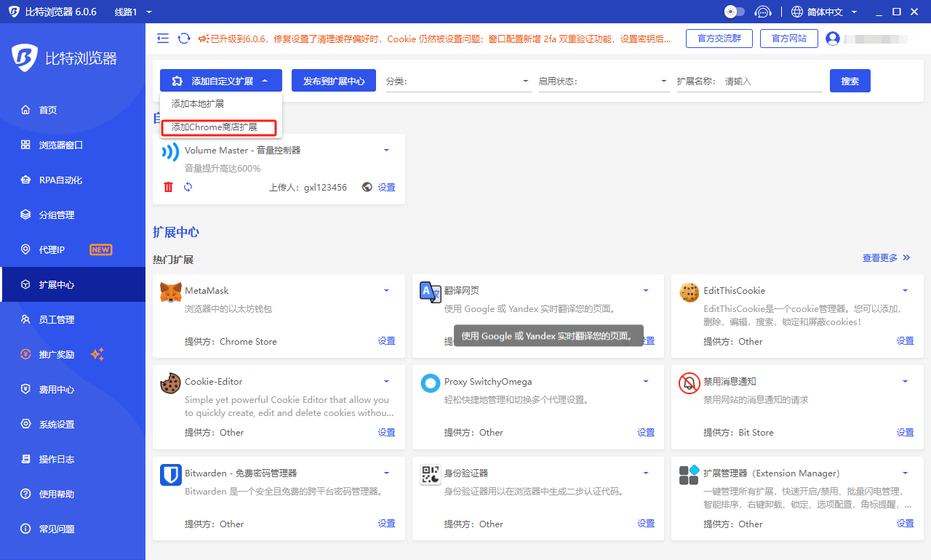This screenshot has width=931, height=560.
Task: Click the Proxy SwitchyOmega ring icon
Action: pyautogui.click(x=431, y=383)
